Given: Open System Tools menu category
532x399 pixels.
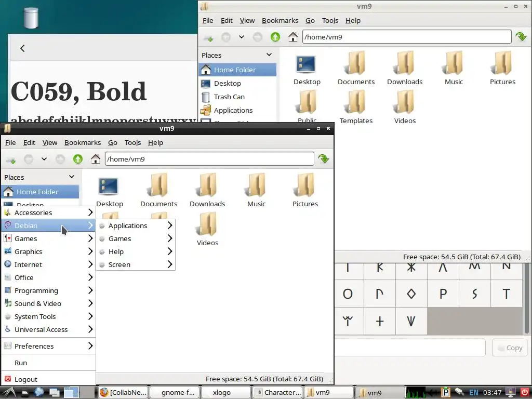Looking at the screenshot, I should point(48,316).
